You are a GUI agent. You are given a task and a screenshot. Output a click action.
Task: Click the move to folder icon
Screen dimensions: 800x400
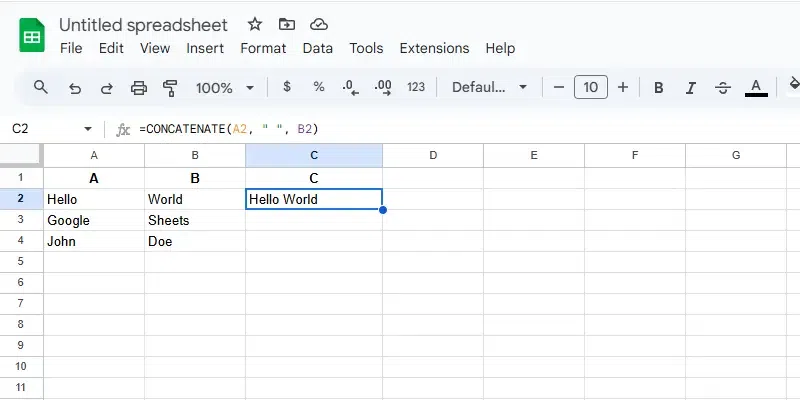coord(287,24)
